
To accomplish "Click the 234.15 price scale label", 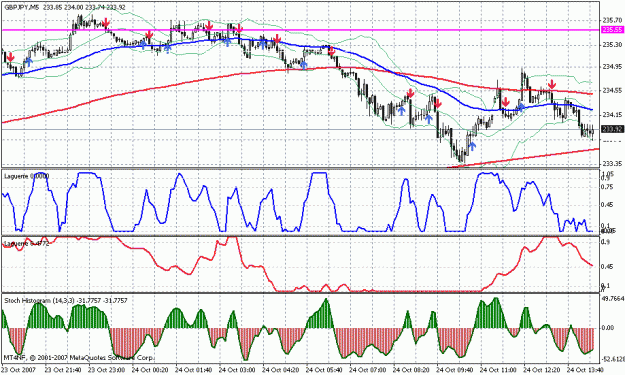I will point(613,115).
